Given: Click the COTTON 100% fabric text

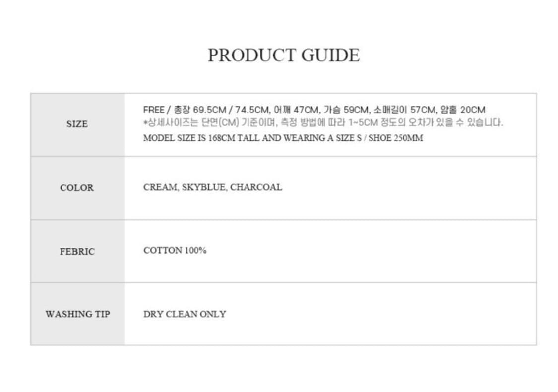Looking at the screenshot, I should point(175,250).
